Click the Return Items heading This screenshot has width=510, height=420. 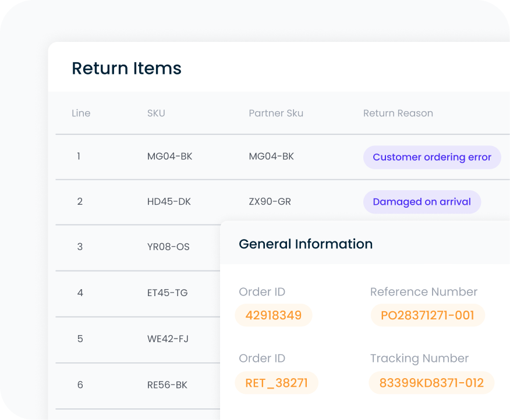point(126,68)
